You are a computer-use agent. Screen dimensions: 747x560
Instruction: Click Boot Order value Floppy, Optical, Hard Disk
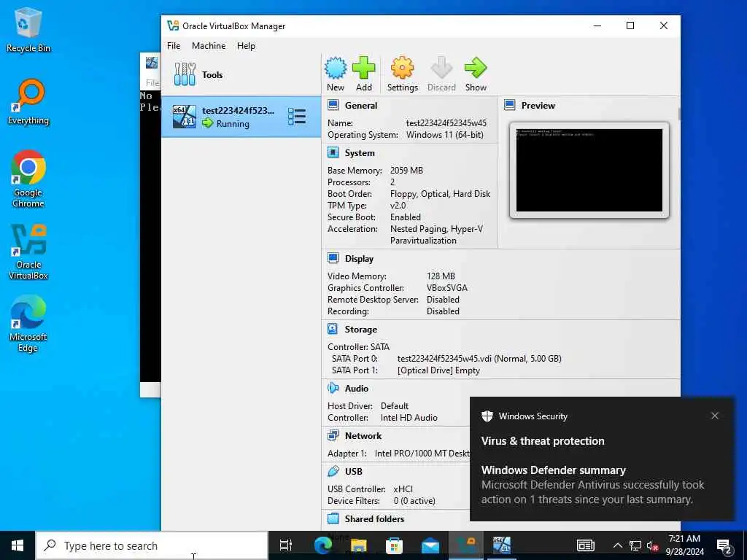point(440,194)
